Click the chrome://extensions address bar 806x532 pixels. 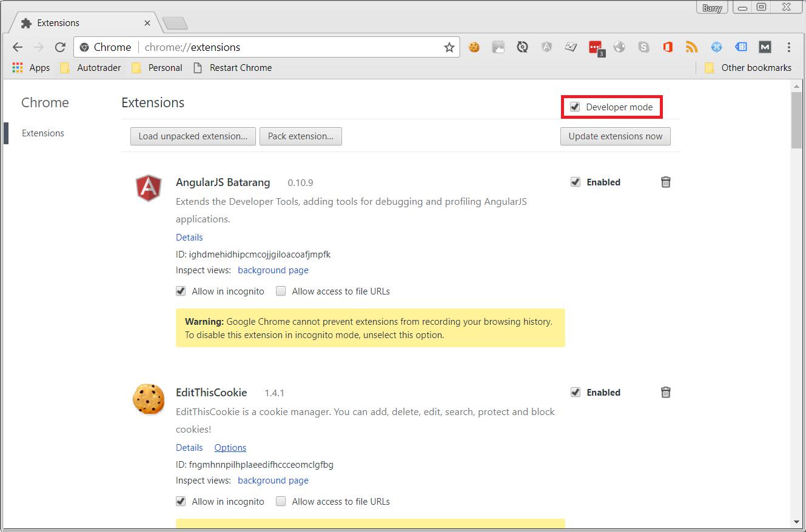point(267,47)
